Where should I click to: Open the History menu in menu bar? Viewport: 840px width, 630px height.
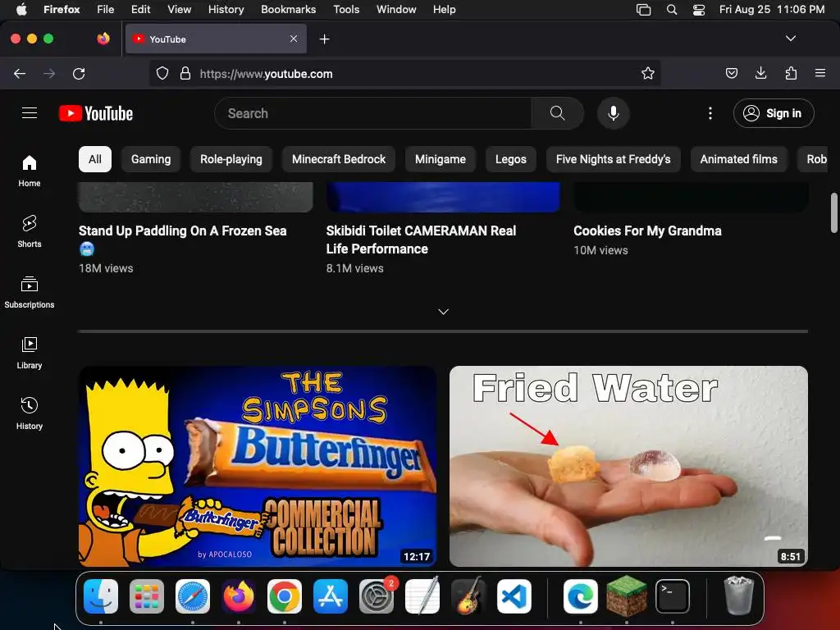pyautogui.click(x=226, y=10)
